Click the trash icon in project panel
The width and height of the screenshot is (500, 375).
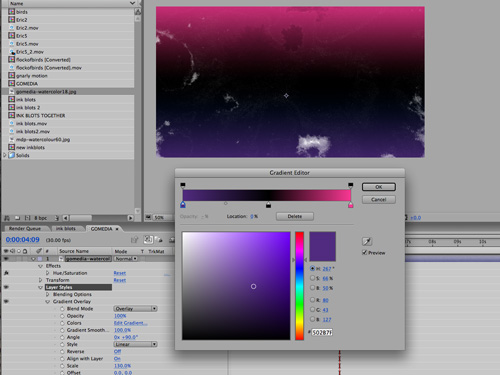pos(57,218)
